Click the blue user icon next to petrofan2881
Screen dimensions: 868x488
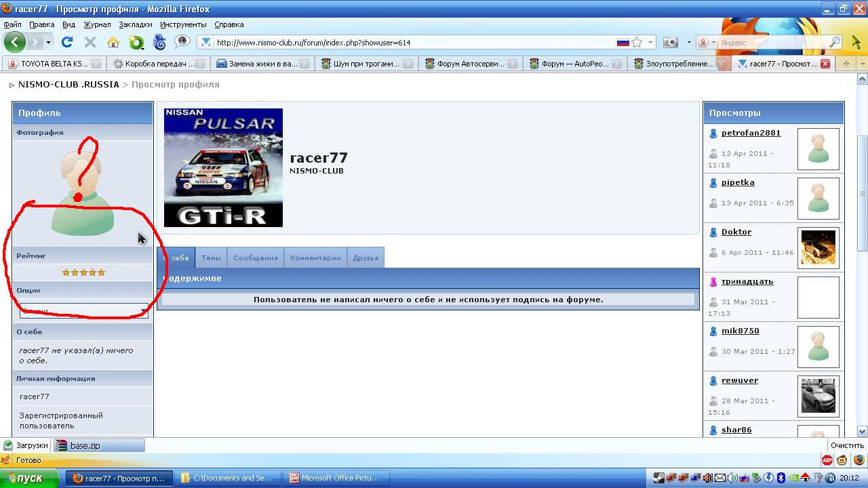[x=713, y=134]
